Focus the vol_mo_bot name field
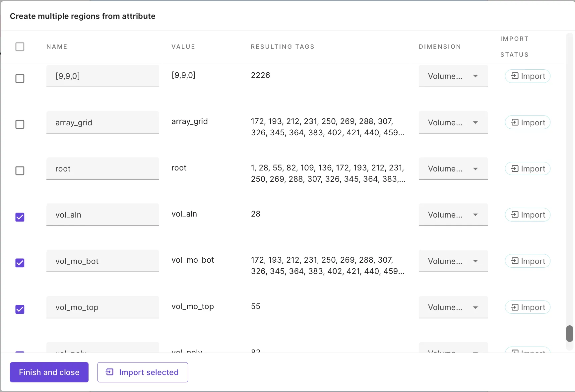575x392 pixels. point(103,261)
